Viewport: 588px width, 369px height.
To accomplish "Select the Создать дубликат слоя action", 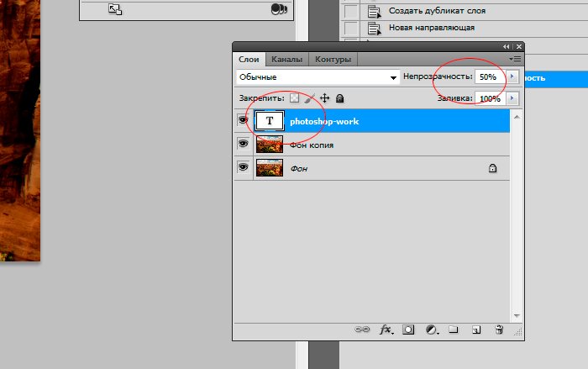I will click(437, 11).
